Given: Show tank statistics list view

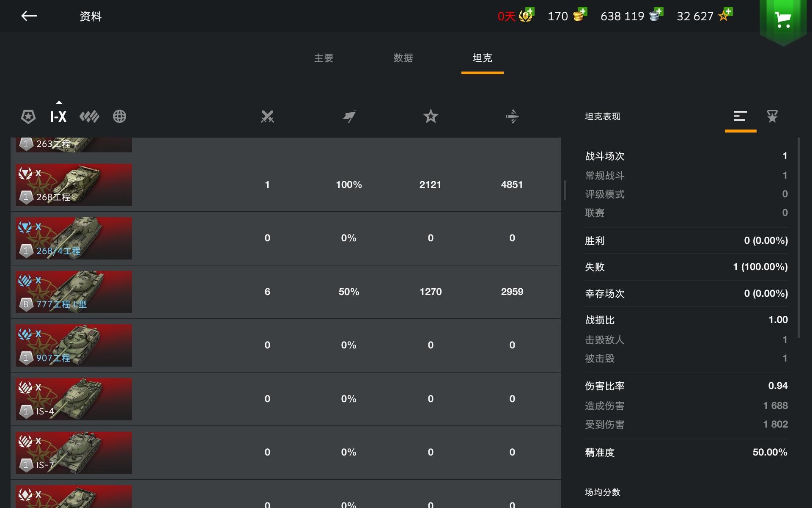Looking at the screenshot, I should [740, 116].
